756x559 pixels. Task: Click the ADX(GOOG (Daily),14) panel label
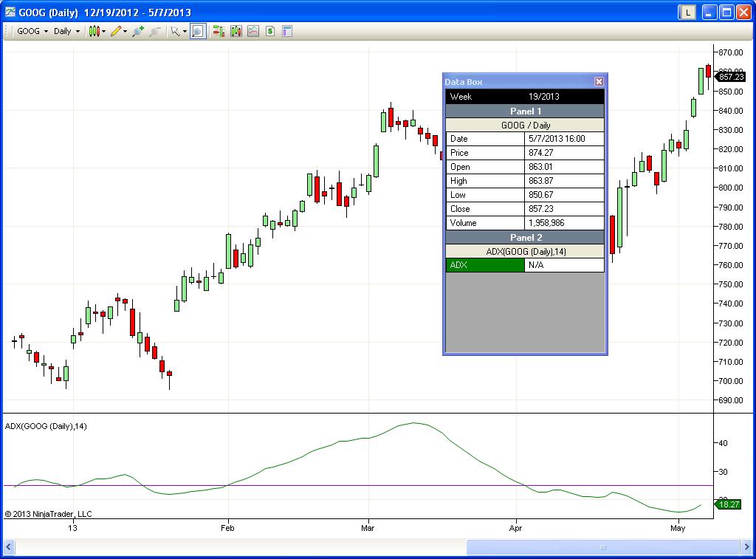point(46,426)
